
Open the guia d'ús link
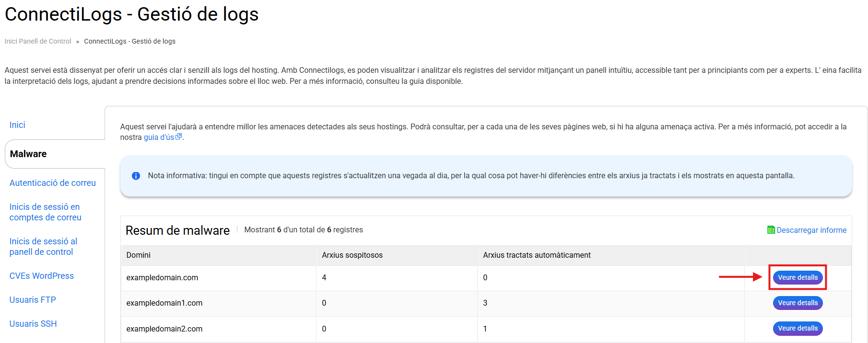pos(159,137)
